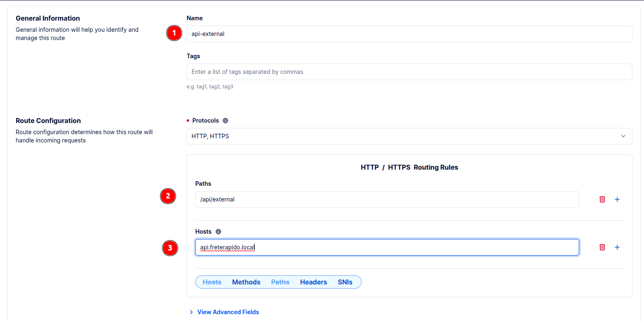Click chevron beside View Advanced Fields
Screen dimensions: 644x322
(x=191, y=312)
